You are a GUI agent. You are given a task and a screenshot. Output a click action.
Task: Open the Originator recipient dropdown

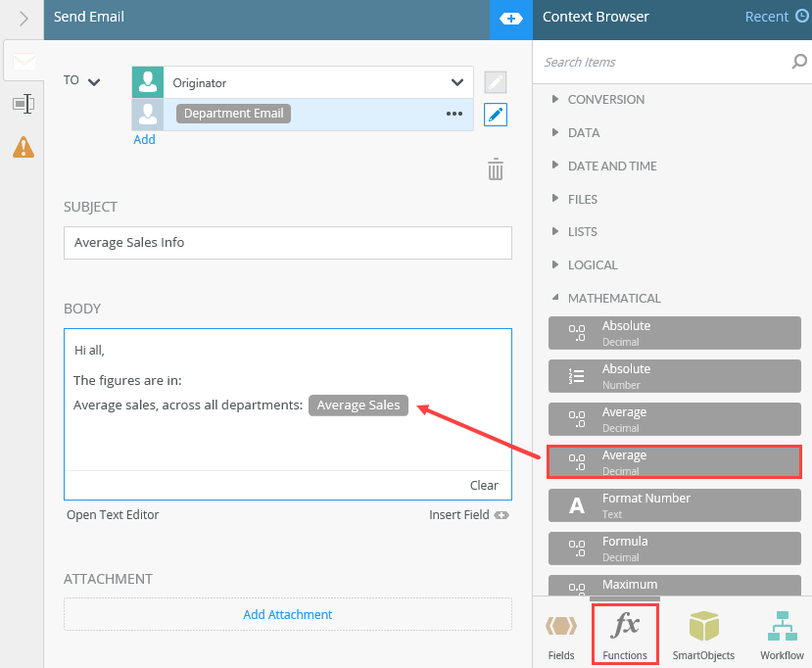tap(456, 83)
